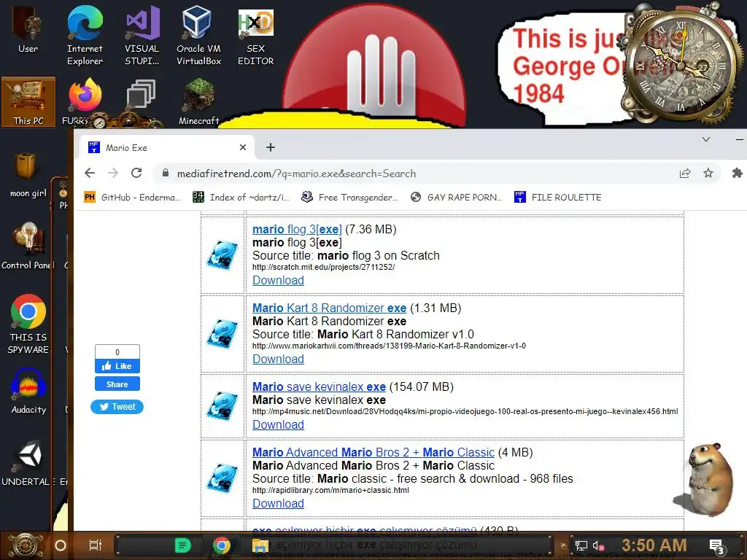Open Free Transgender... bookmark
This screenshot has width=747, height=560.
(x=350, y=197)
